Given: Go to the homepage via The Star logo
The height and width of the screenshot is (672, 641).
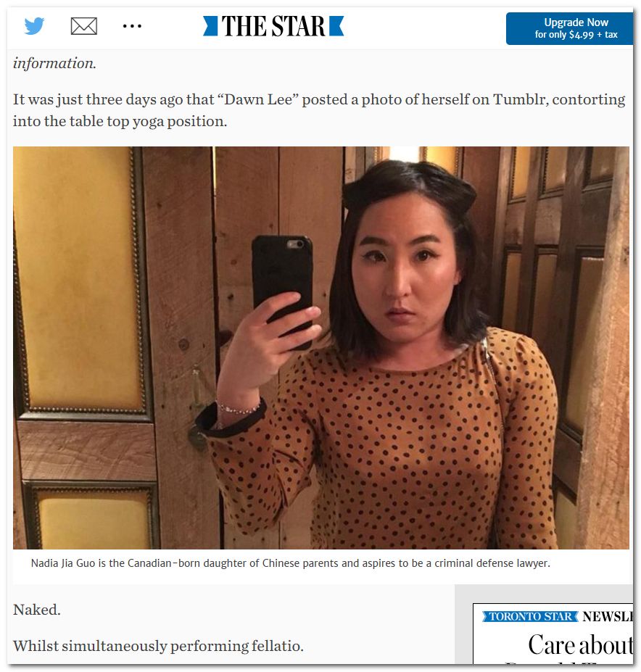Looking at the screenshot, I should (273, 26).
